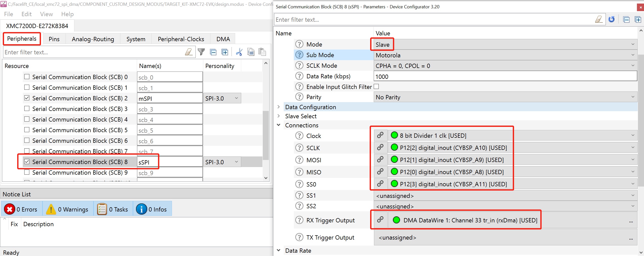Open help for Parity parameter

[299, 97]
